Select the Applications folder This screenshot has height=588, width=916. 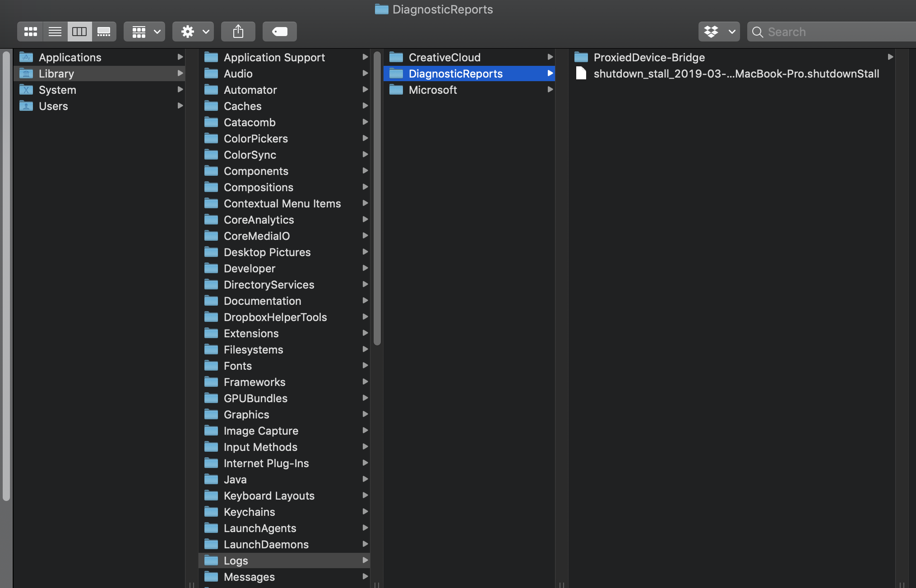click(70, 57)
